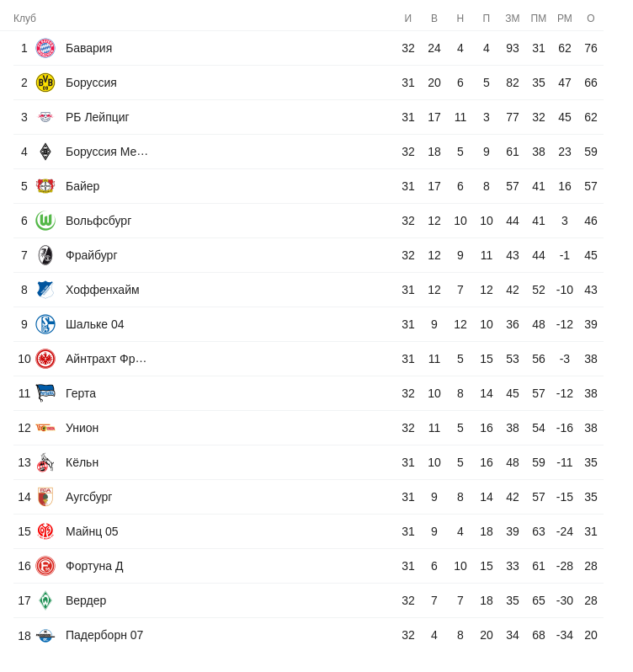This screenshot has width=633, height=672.
Task: Click the Mainz 05 club logo
Action: point(45,531)
